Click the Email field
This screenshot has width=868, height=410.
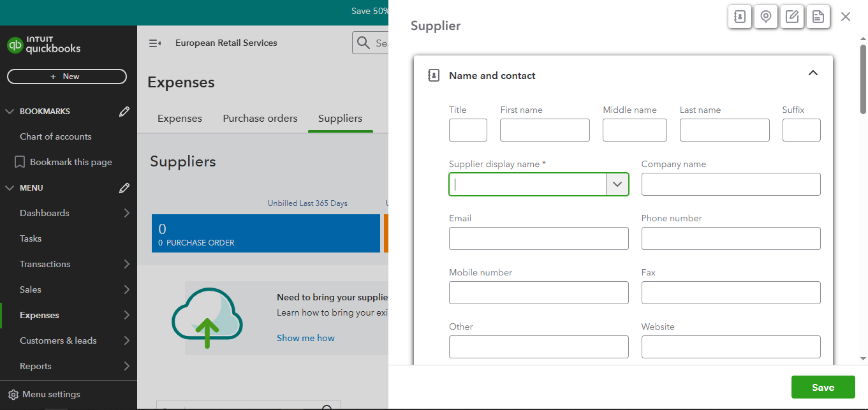pos(539,238)
